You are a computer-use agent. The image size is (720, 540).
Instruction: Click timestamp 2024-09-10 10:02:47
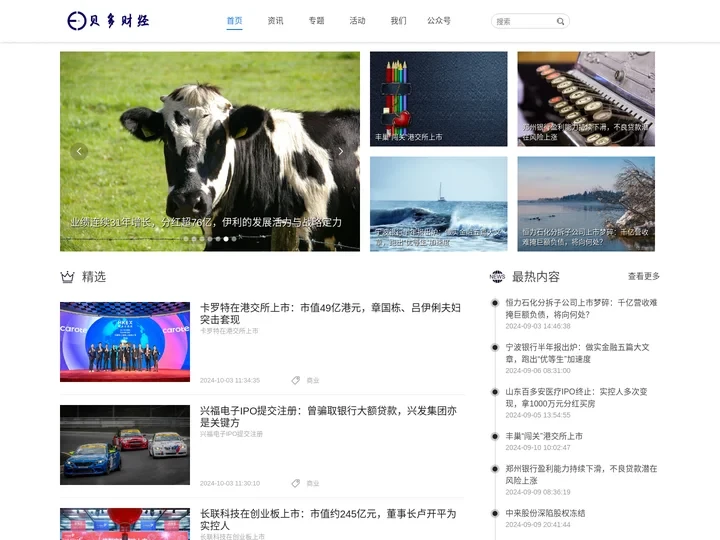point(538,447)
